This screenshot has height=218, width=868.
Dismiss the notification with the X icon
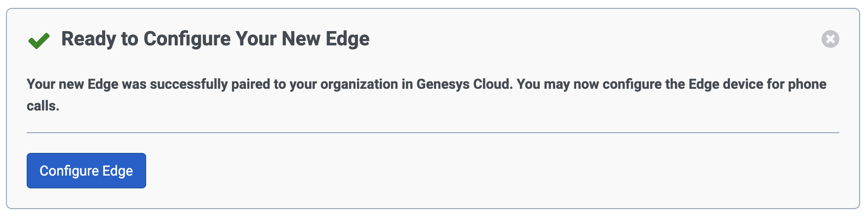pos(830,39)
